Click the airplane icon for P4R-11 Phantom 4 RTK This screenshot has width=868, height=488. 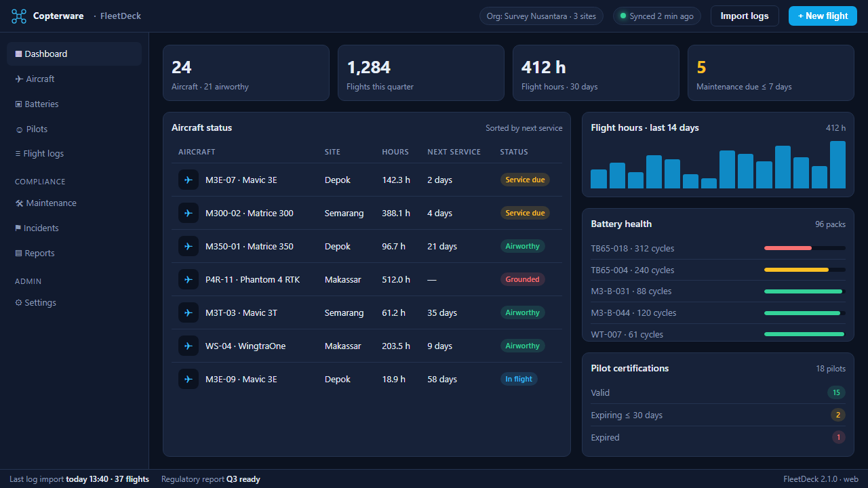click(x=189, y=280)
